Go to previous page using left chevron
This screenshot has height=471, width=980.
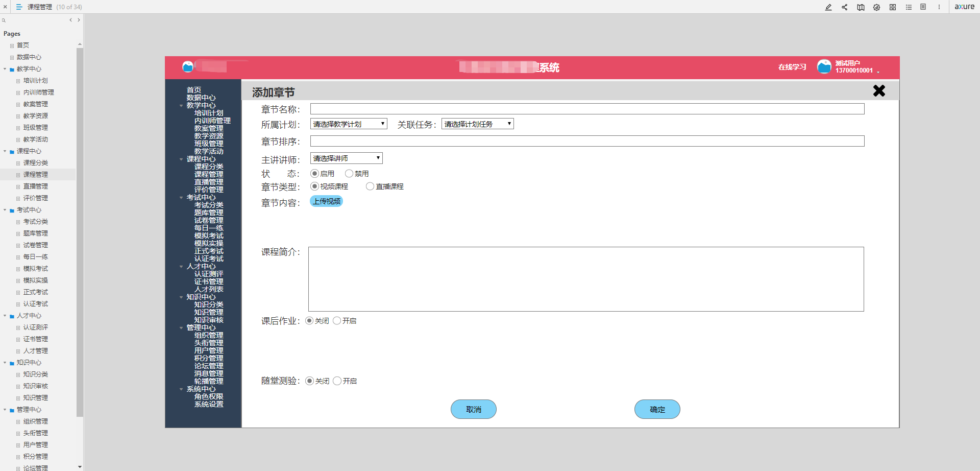pyautogui.click(x=70, y=20)
